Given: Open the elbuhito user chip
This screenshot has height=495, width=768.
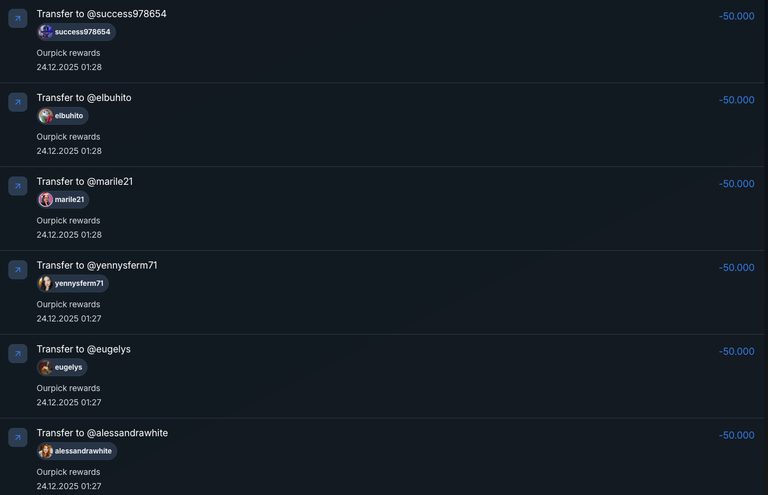Looking at the screenshot, I should [x=62, y=116].
